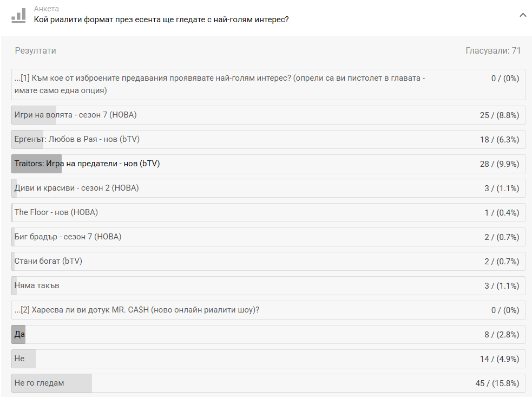The height and width of the screenshot is (397, 532).
Task: Click the 'Резултати' heading
Action: [36, 51]
